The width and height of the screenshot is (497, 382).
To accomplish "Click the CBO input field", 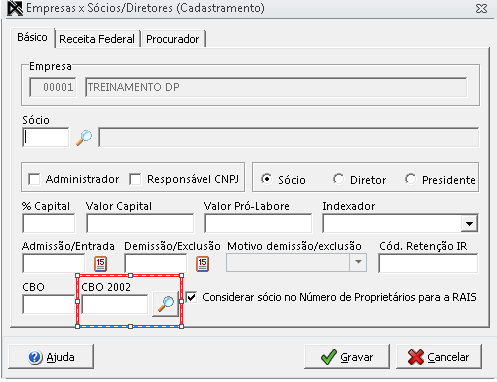I will [x=49, y=304].
